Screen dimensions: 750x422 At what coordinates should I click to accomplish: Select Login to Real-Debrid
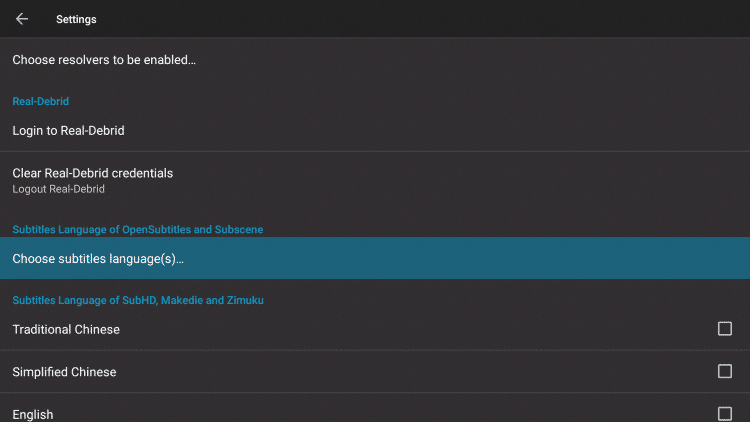[x=375, y=131]
